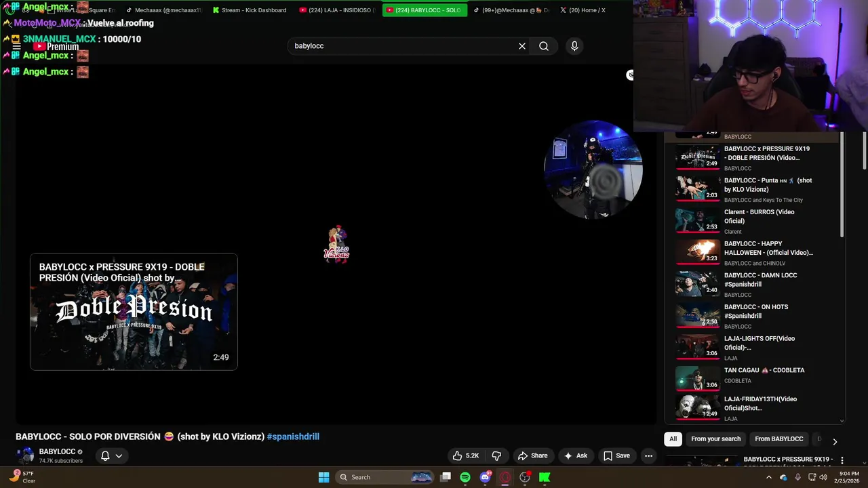Open the network icon in the system tray

pos(810,477)
